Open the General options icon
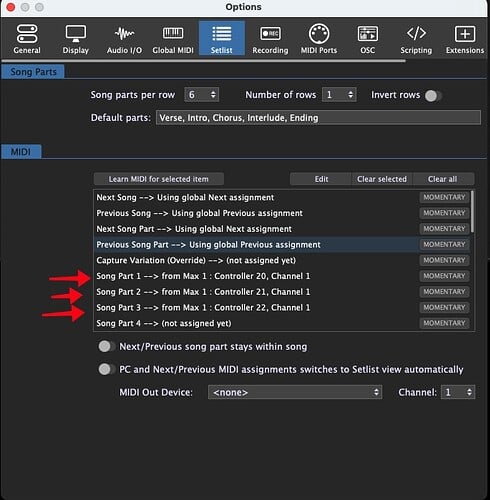 (x=27, y=34)
